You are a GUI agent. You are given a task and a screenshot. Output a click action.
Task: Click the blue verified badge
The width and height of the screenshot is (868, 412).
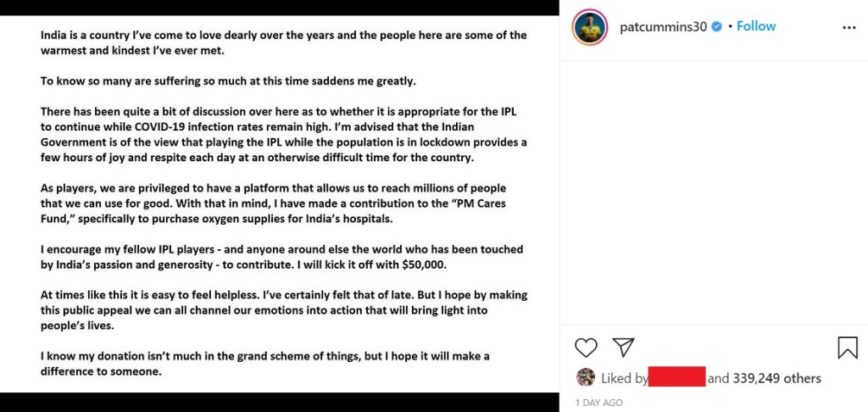716,27
